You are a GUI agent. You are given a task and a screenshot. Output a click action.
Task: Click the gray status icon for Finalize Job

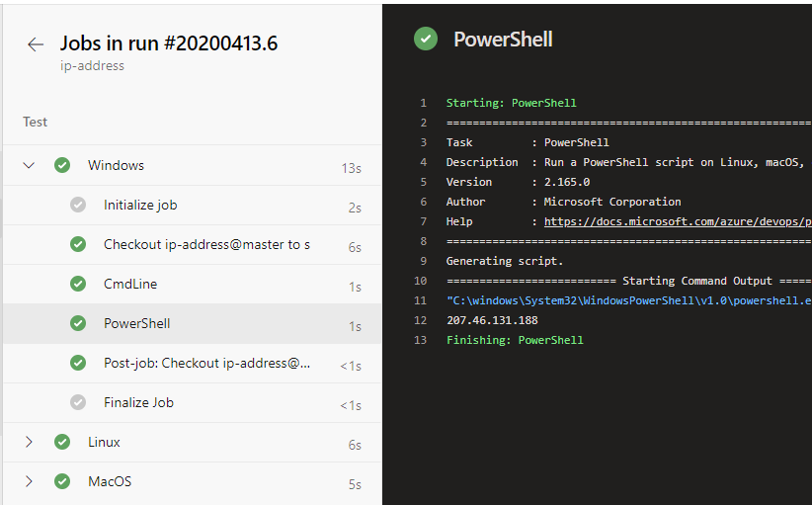click(78, 402)
